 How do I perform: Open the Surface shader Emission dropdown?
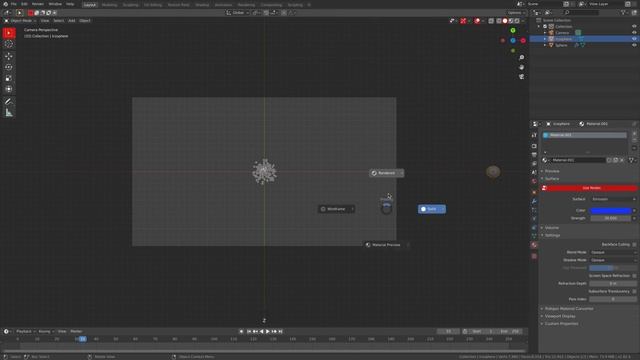[x=613, y=199]
